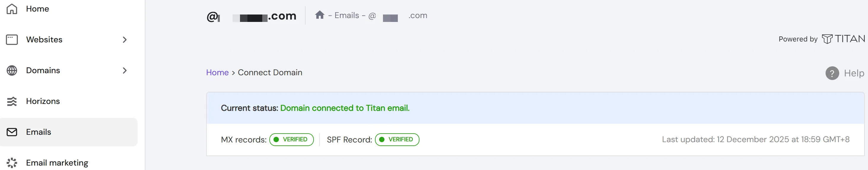Click the Domains globe icon
This screenshot has width=868, height=170.
tap(12, 70)
